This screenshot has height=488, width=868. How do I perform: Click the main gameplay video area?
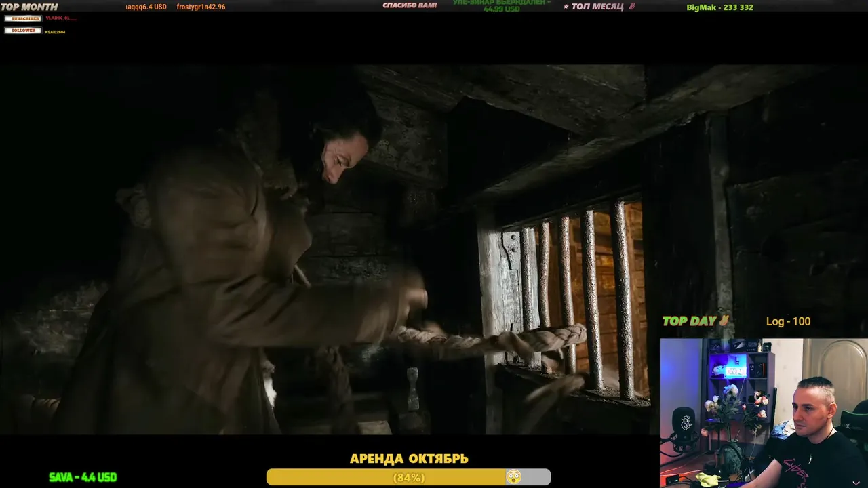(x=325, y=249)
